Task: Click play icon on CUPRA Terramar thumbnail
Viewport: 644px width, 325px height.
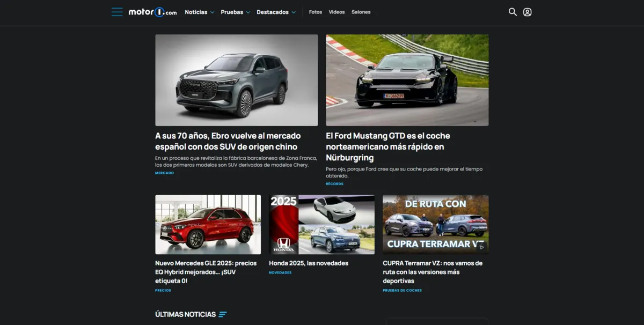Action: tap(481, 247)
